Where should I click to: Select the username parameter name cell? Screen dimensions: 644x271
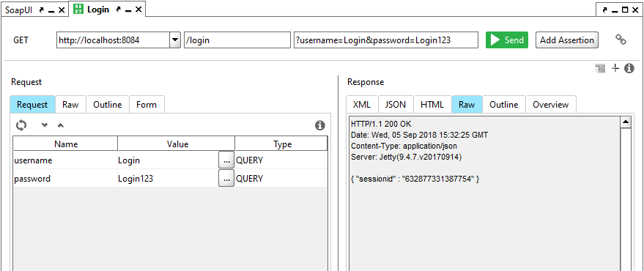coord(65,160)
